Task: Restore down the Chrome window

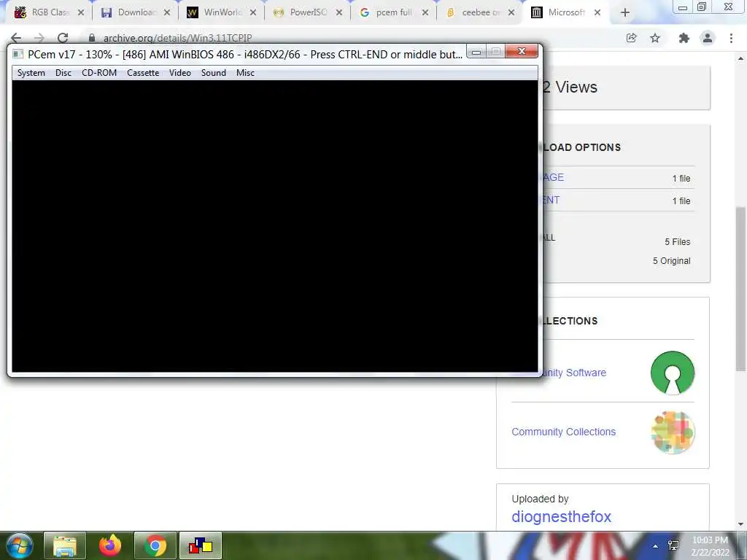Action: [702, 7]
